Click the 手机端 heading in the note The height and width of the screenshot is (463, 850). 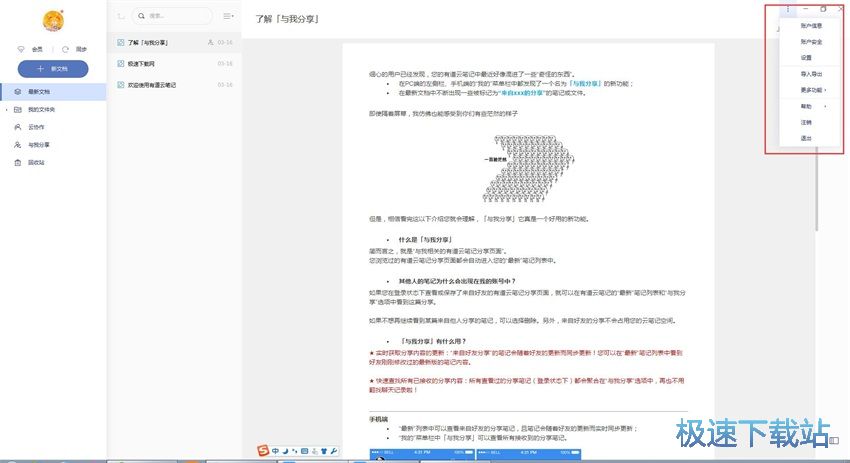(378, 419)
